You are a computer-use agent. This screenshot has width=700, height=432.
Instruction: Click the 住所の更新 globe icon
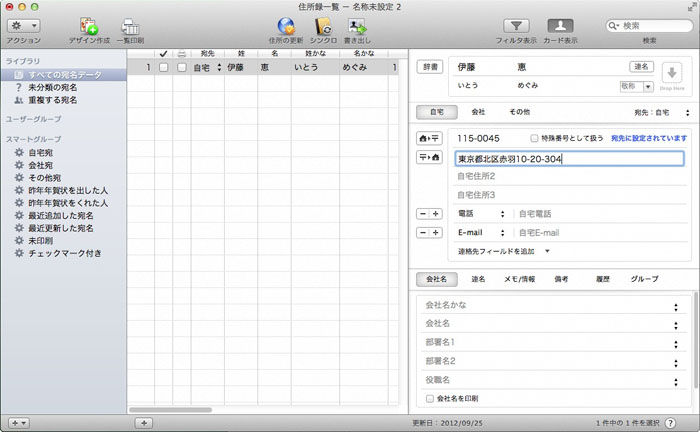[285, 26]
